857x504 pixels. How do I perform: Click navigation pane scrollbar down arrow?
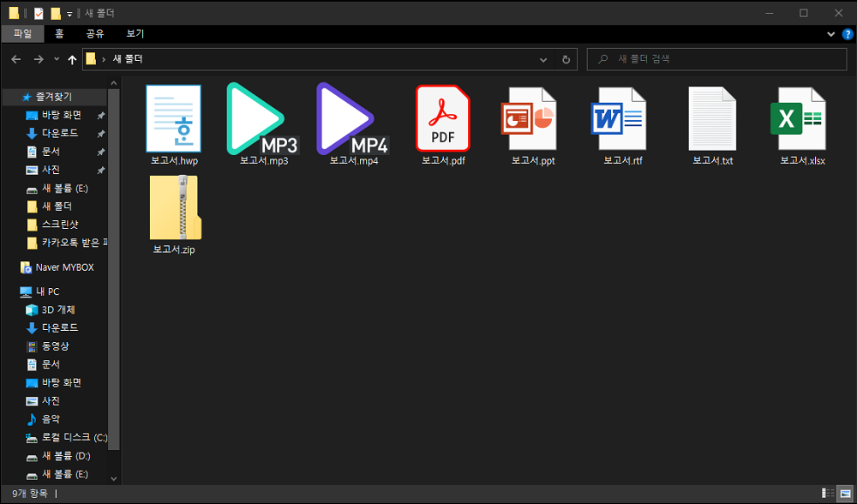click(114, 479)
